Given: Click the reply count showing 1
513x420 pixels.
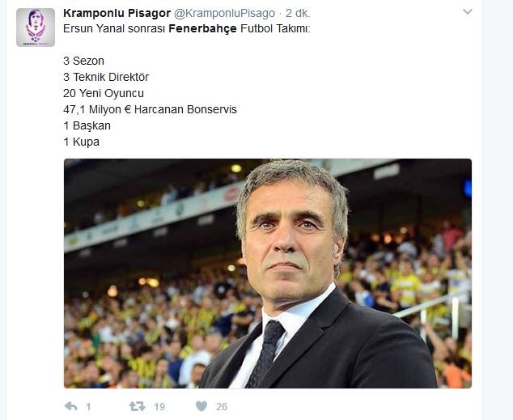Looking at the screenshot, I should tap(88, 406).
